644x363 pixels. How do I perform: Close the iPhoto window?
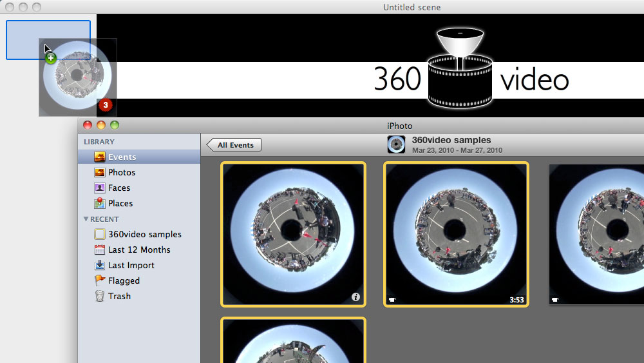[88, 125]
